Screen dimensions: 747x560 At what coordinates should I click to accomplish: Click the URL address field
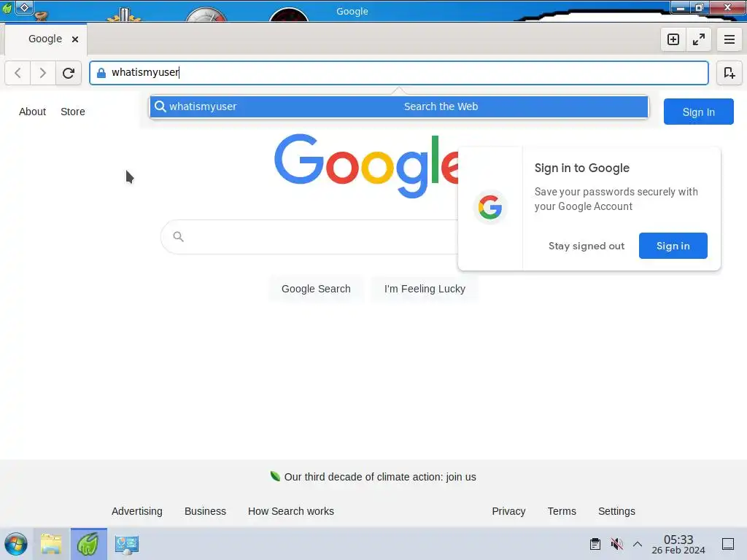tap(399, 73)
